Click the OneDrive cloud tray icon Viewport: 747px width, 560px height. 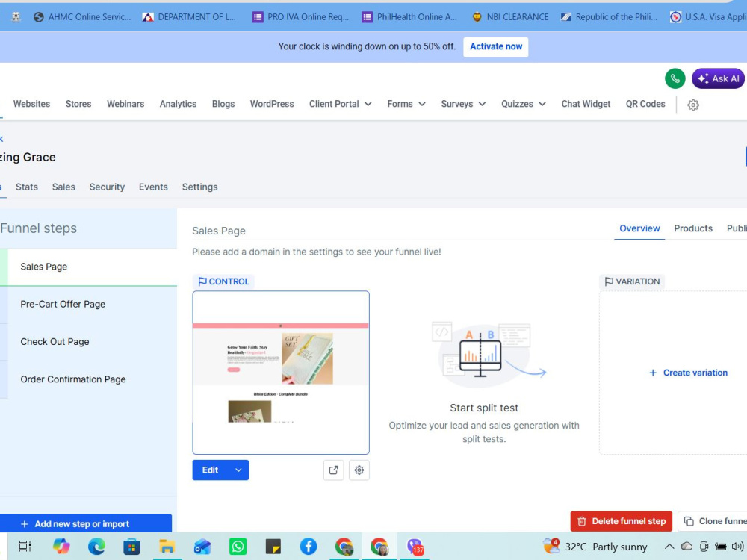coord(686,547)
